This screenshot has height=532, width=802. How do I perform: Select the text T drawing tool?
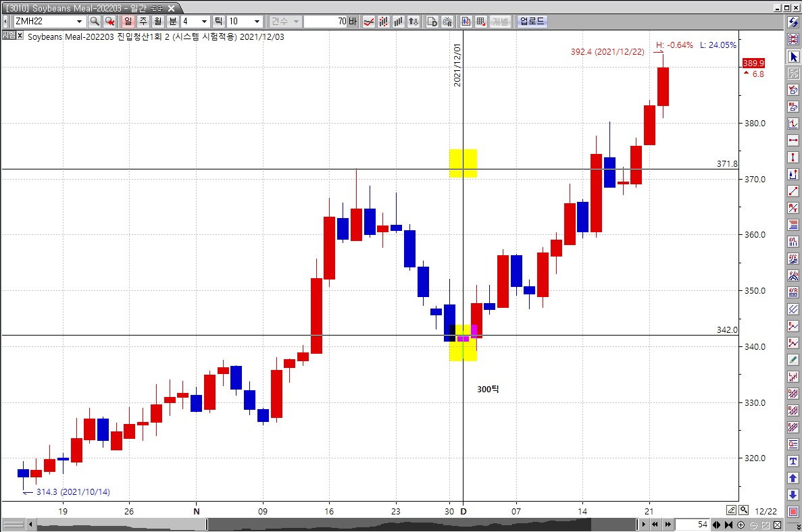[794, 461]
